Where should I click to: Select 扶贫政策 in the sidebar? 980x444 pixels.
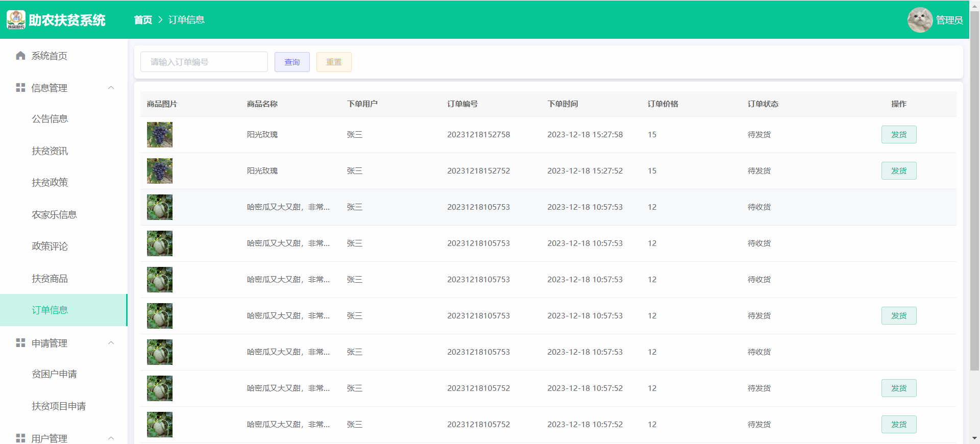[x=64, y=183]
